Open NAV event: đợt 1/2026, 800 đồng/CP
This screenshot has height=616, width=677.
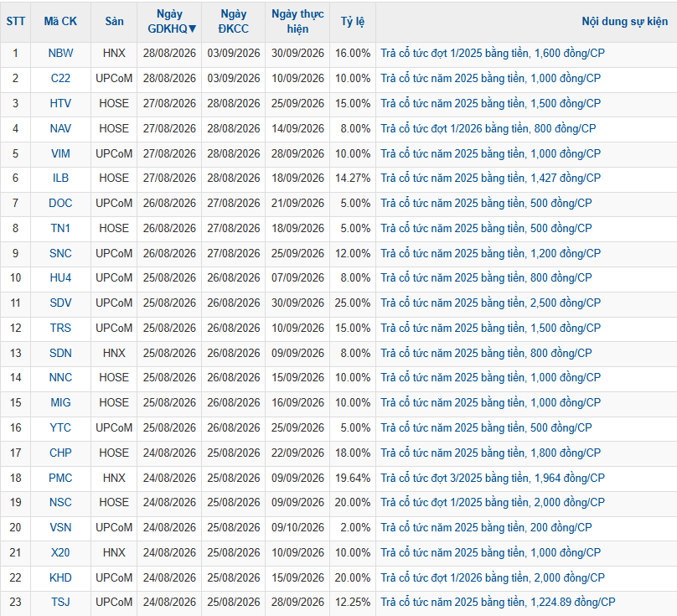coord(488,128)
